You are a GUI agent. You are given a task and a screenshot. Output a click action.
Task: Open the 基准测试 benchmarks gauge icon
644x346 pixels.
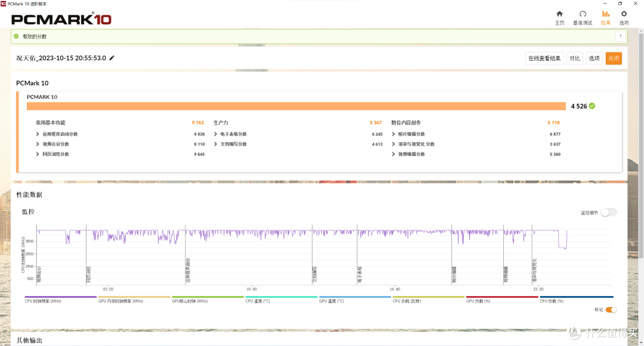point(583,14)
